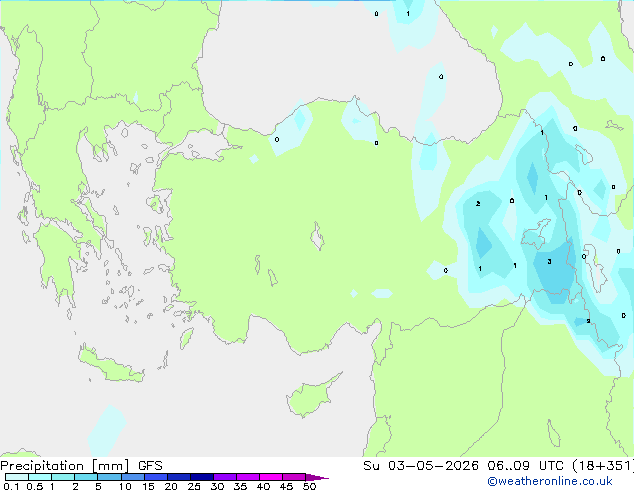Click the 'GFS' model label
This screenshot has width=634, height=490.
pyautogui.click(x=150, y=466)
